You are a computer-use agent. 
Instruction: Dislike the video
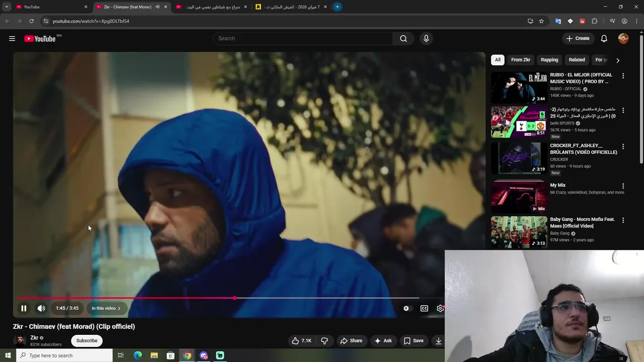(325, 341)
